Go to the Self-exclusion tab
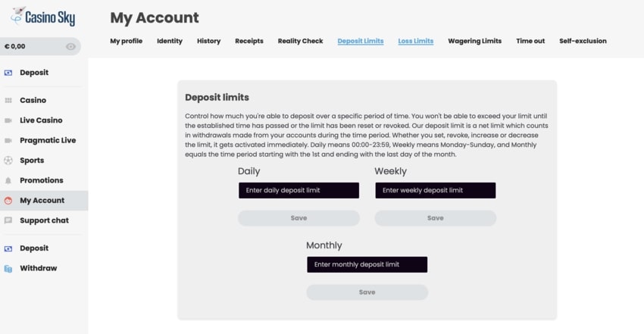The height and width of the screenshot is (334, 644). pos(583,41)
